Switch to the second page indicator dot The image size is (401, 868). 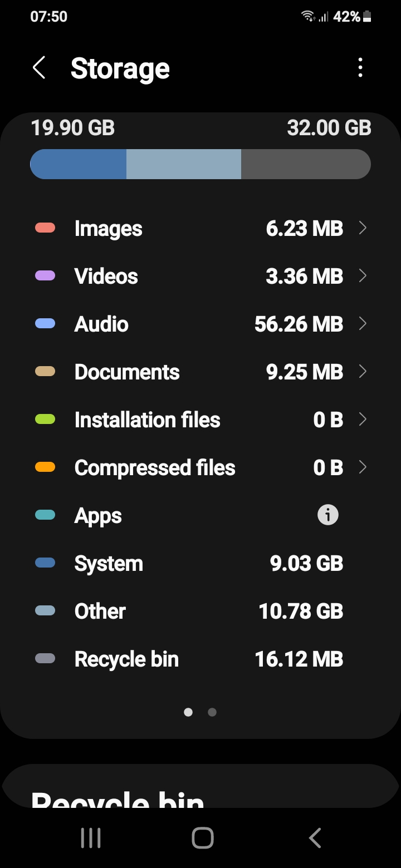[212, 712]
